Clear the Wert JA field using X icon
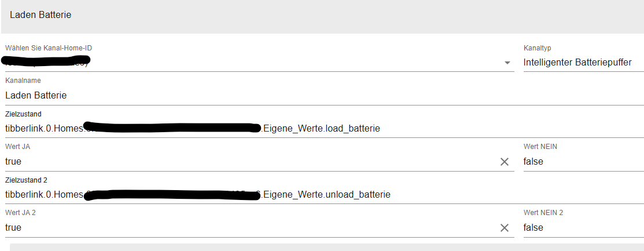Viewport: 644px width, 251px height. point(505,162)
